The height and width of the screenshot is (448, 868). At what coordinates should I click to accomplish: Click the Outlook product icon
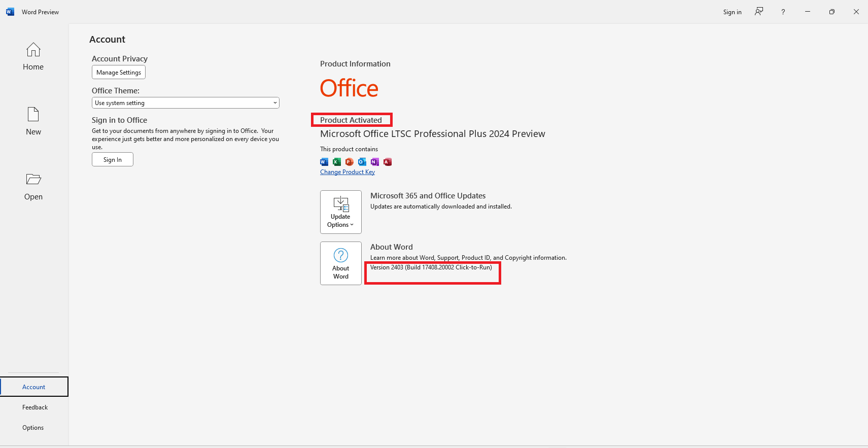[x=362, y=162]
